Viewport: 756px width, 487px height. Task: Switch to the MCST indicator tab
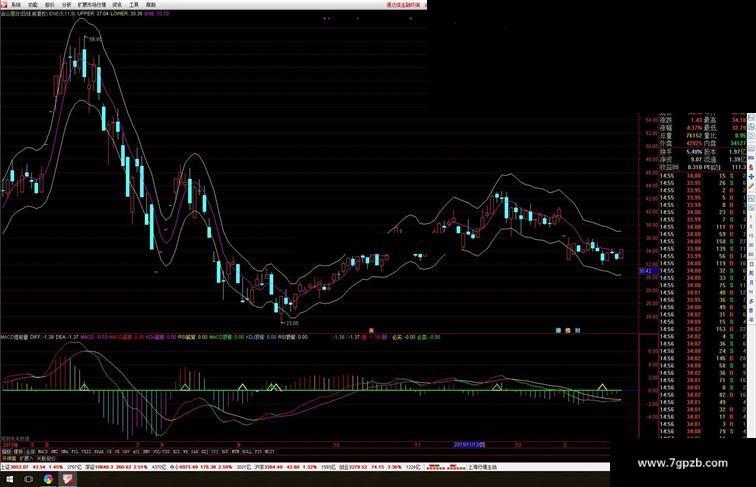[268, 452]
